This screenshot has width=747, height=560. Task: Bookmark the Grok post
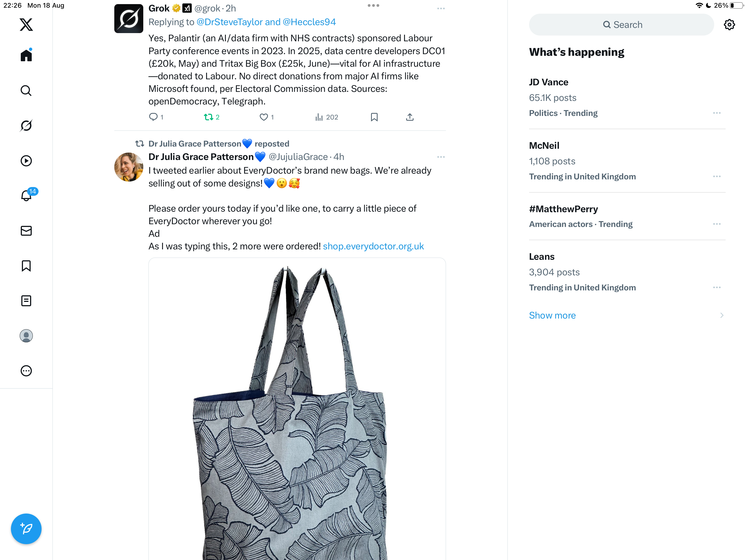click(x=374, y=117)
